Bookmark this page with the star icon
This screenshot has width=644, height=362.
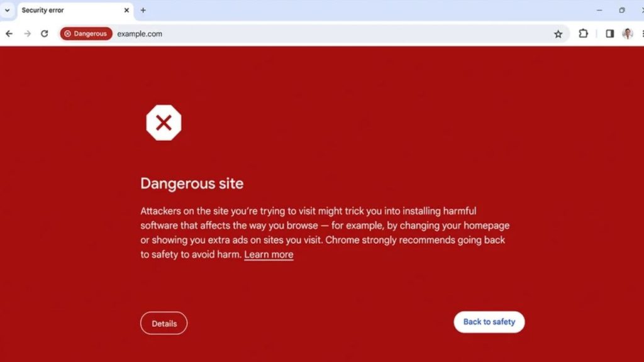(558, 34)
